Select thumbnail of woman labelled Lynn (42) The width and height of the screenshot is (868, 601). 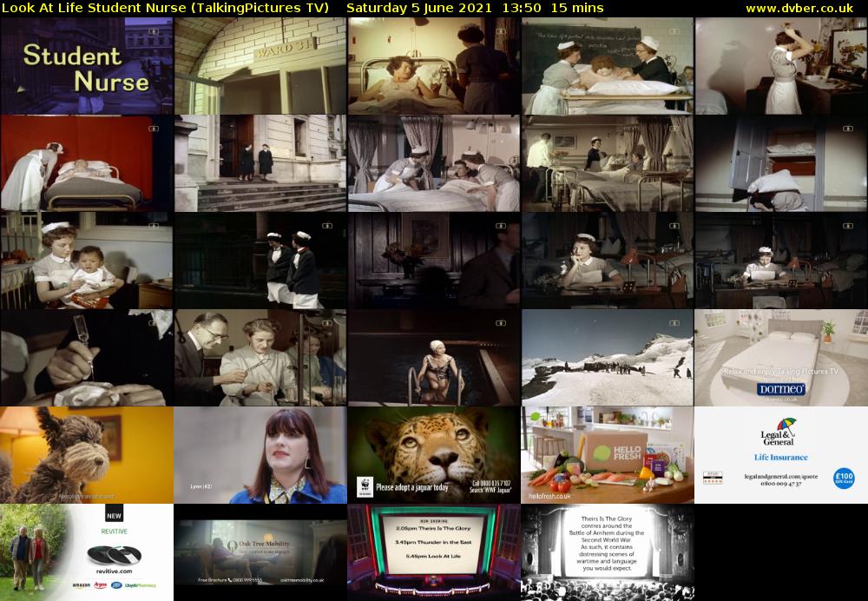tap(260, 455)
